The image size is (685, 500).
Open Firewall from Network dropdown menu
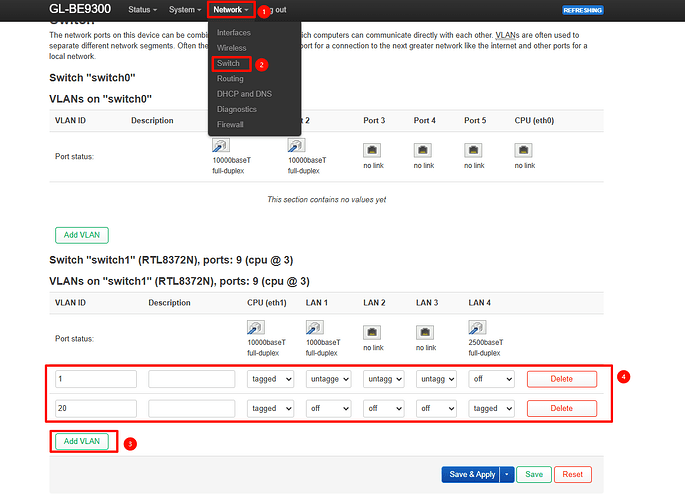(x=230, y=124)
